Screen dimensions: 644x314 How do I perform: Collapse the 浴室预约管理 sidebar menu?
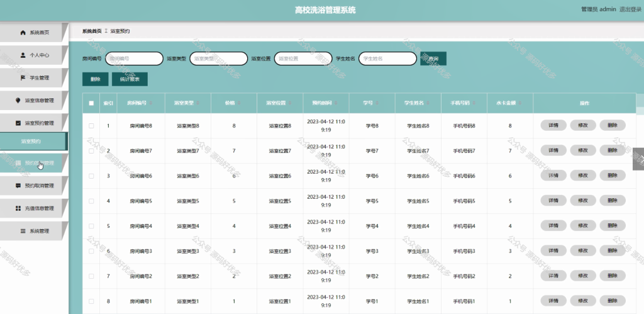[x=33, y=123]
